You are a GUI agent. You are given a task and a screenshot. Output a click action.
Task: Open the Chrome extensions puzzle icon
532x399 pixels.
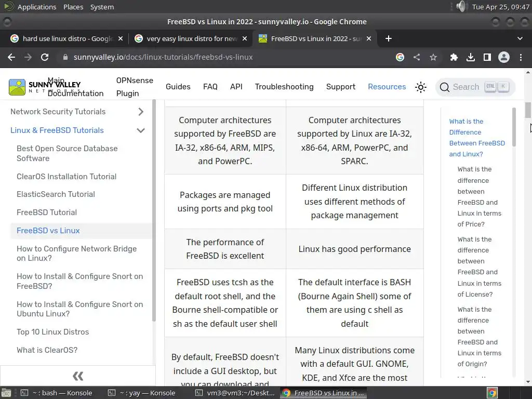click(454, 57)
